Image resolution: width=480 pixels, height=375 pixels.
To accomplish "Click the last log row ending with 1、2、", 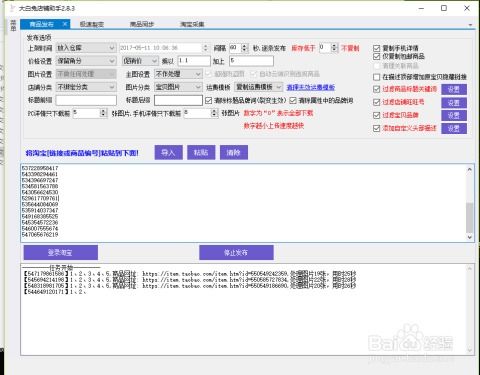I will 55,292.
